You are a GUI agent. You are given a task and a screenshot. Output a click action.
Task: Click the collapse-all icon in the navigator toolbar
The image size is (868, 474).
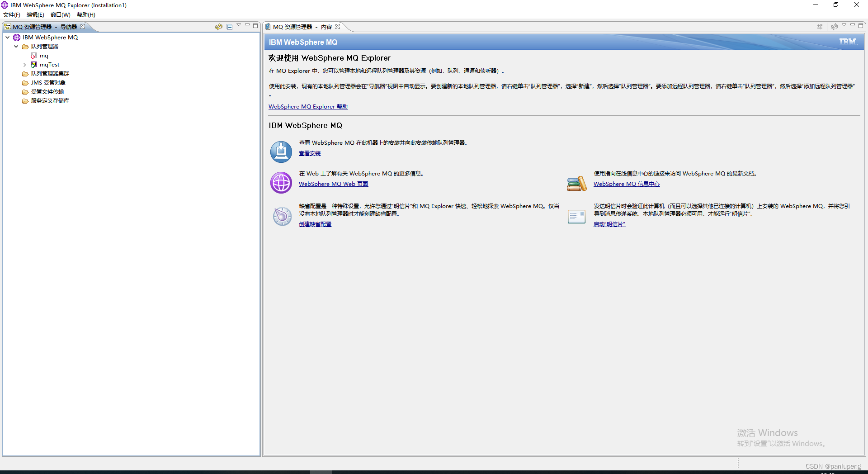click(230, 27)
